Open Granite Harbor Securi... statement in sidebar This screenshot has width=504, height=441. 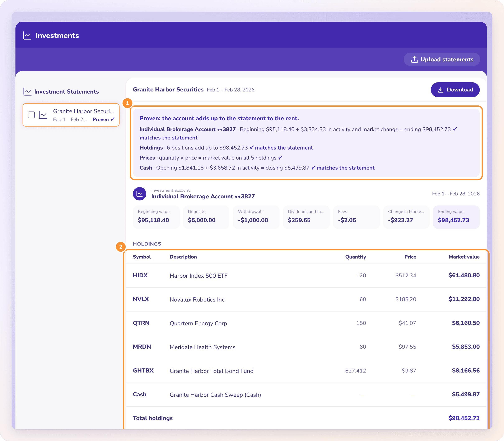pyautogui.click(x=71, y=115)
